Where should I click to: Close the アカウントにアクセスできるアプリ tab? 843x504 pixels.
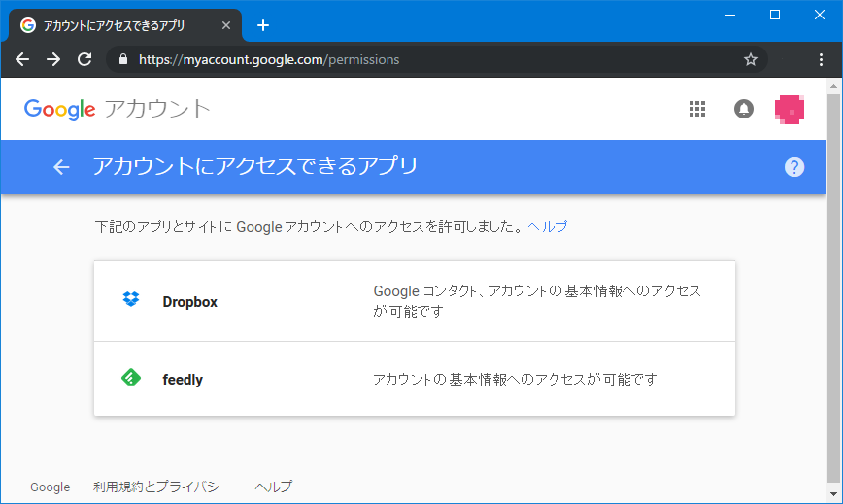(x=226, y=25)
